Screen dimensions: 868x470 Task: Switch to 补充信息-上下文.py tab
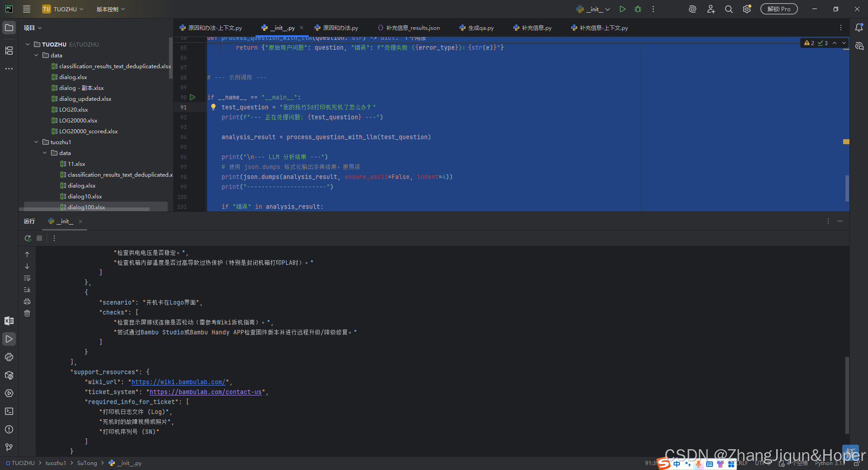click(x=599, y=28)
